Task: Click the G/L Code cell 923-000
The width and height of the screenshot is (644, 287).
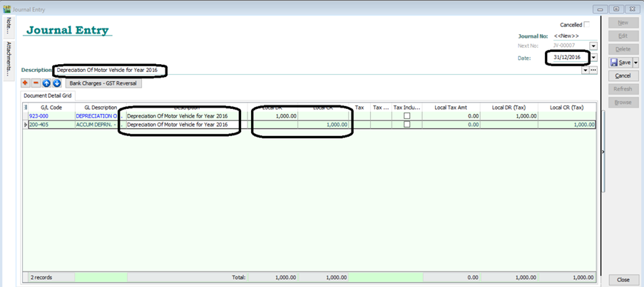Action: click(39, 115)
